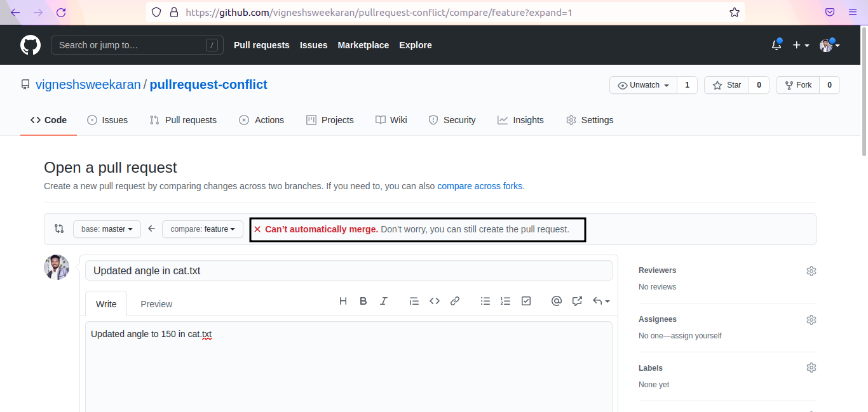This screenshot has width=868, height=412.
Task: Mention a user with the @ icon
Action: click(x=557, y=302)
